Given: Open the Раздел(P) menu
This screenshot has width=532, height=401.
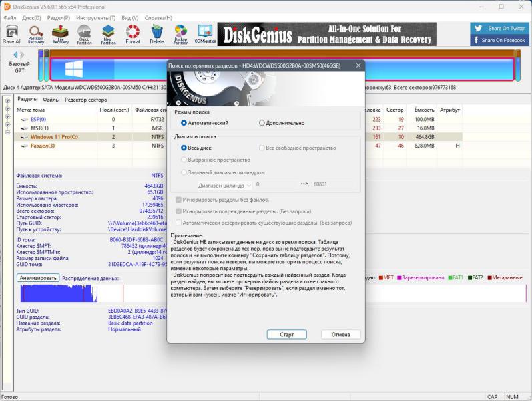Looking at the screenshot, I should point(58,17).
